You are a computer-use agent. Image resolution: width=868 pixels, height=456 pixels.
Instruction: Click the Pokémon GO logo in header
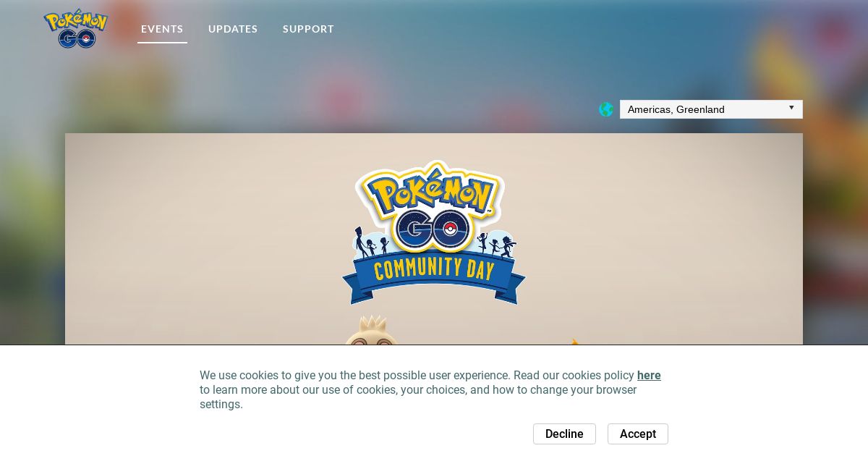76,29
